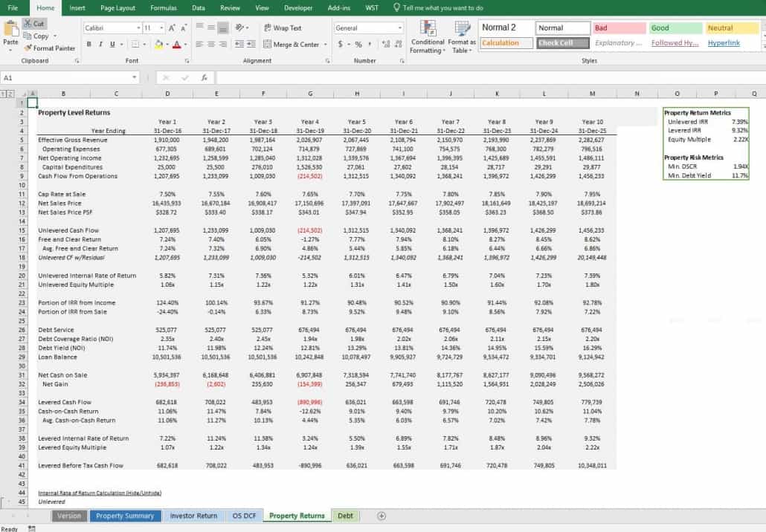Click the Middle Align icon
This screenshot has height=532, width=766.
pyautogui.click(x=211, y=27)
